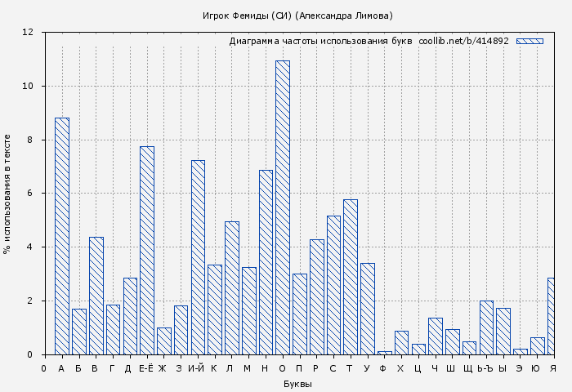Click the И-Й bar
Screen dimensions: 572x392
click(x=198, y=257)
